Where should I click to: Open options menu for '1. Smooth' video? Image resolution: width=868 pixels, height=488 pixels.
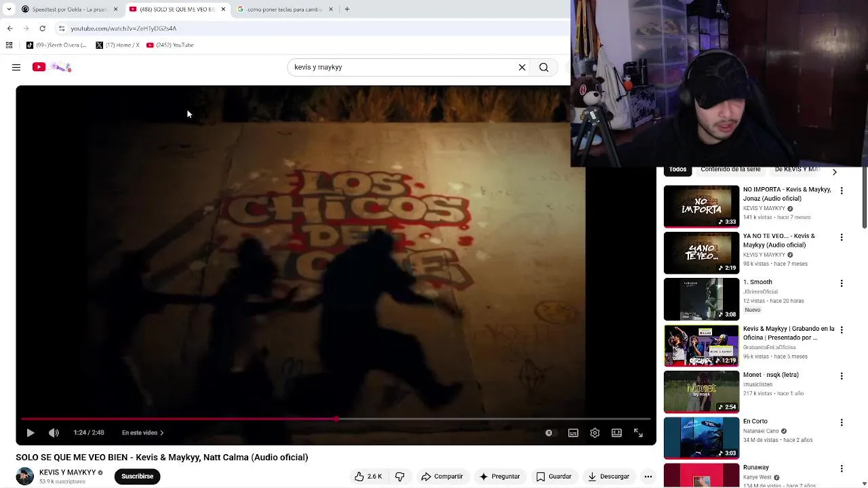[842, 283]
